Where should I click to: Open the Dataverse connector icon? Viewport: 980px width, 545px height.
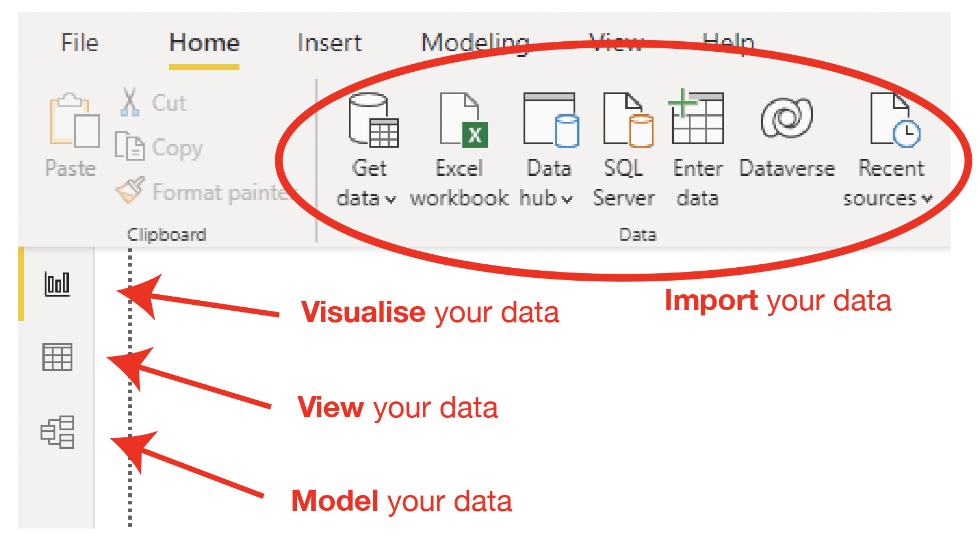click(786, 118)
